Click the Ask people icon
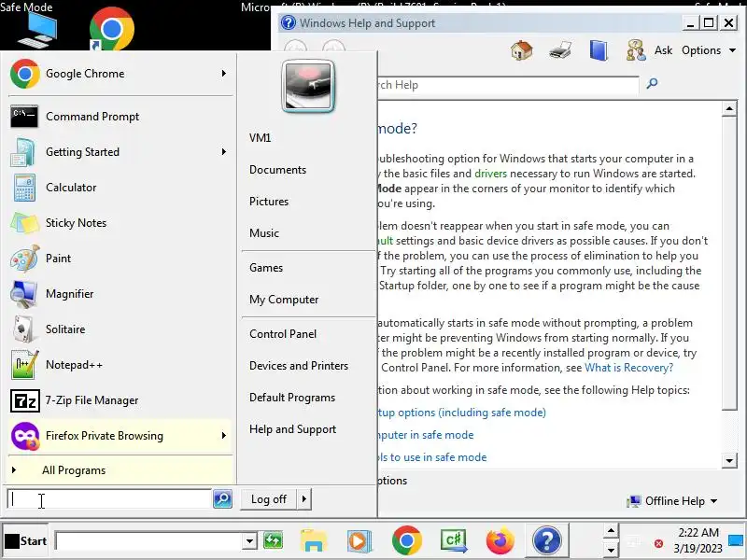Viewport: 747px width, 560px height. pos(636,50)
